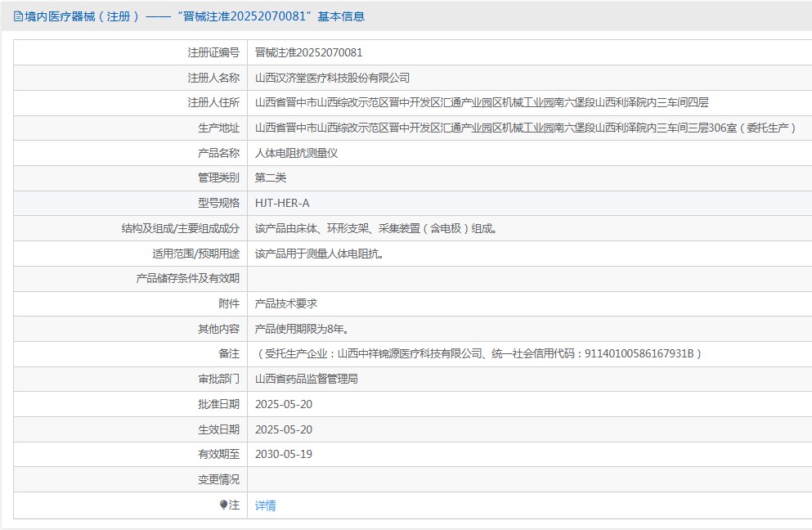Click effective date 2025-05-20 in 生效日期 row
812x530 pixels.
284,429
